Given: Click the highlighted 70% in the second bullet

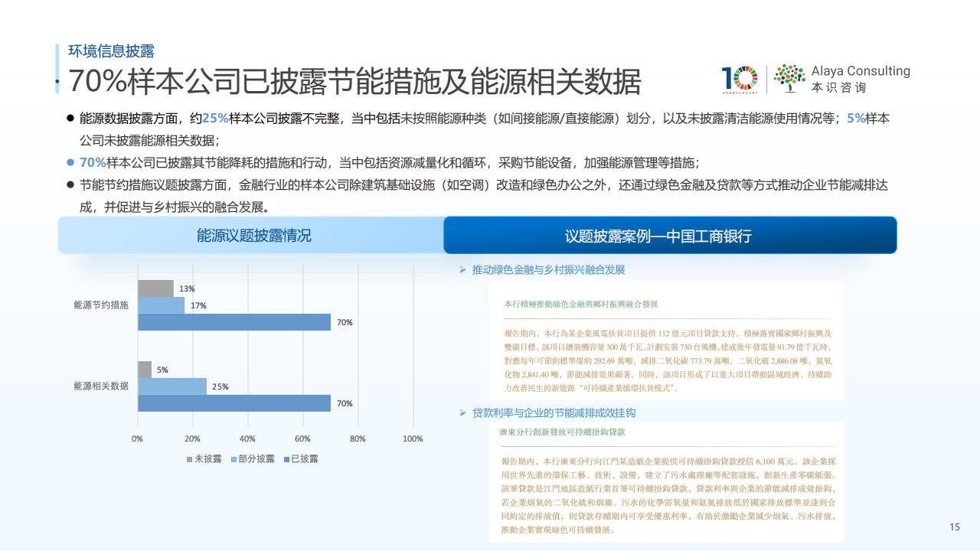Looking at the screenshot, I should coord(93,163).
